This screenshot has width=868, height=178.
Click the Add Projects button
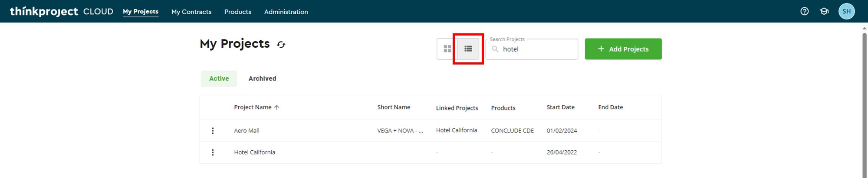pos(623,49)
